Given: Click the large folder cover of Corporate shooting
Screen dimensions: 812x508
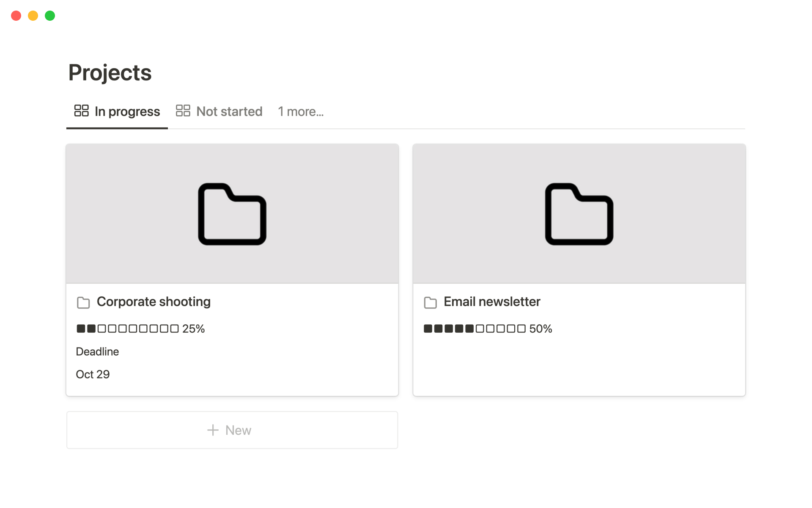Looking at the screenshot, I should tap(232, 214).
